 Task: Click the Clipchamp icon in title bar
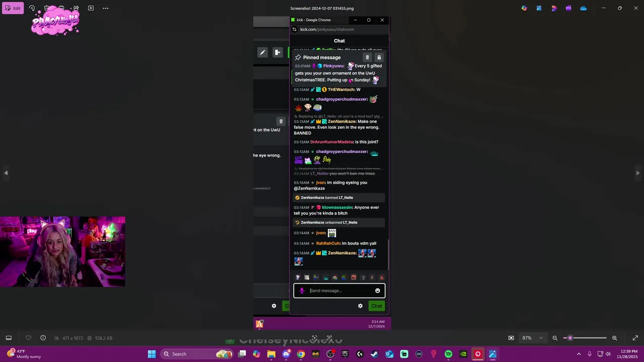point(554,8)
